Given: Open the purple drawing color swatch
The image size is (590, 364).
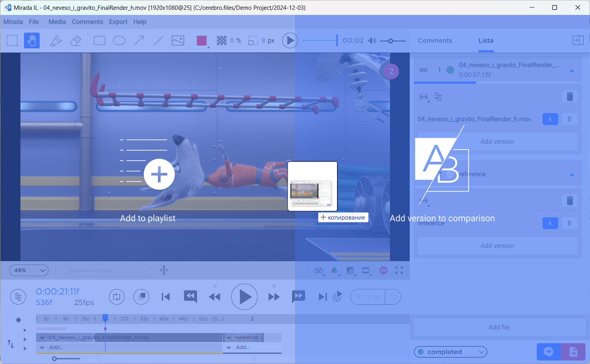Looking at the screenshot, I should (x=202, y=41).
